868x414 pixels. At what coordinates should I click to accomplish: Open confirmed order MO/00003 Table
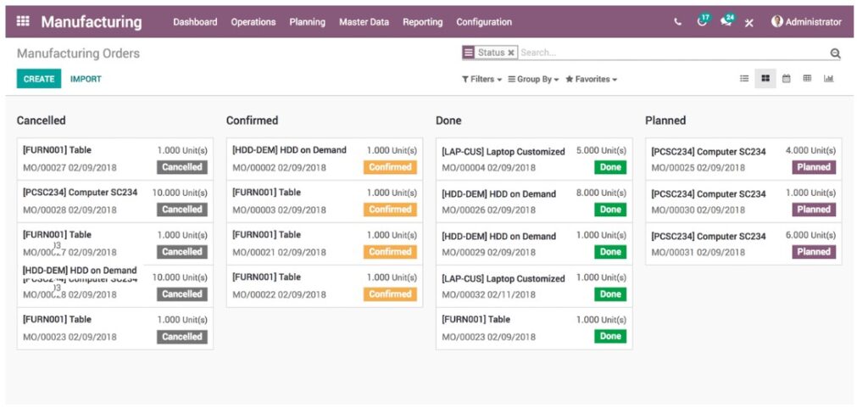pyautogui.click(x=325, y=201)
